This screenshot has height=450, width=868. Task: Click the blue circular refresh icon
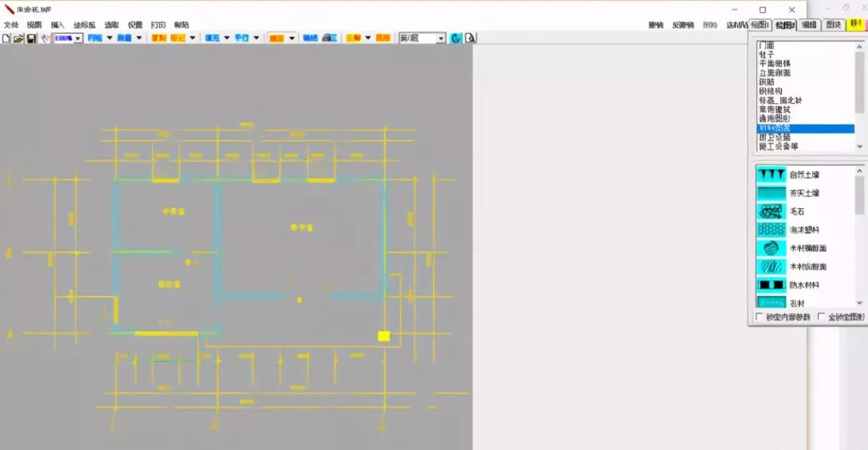pyautogui.click(x=456, y=38)
